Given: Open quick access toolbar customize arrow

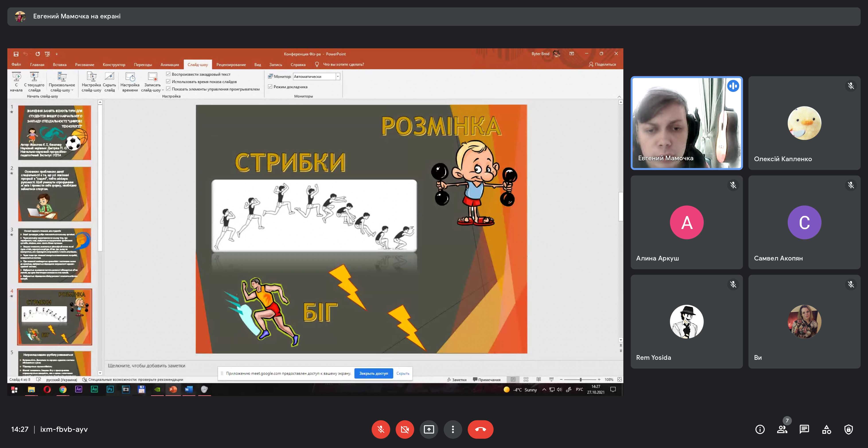Looking at the screenshot, I should [57, 54].
